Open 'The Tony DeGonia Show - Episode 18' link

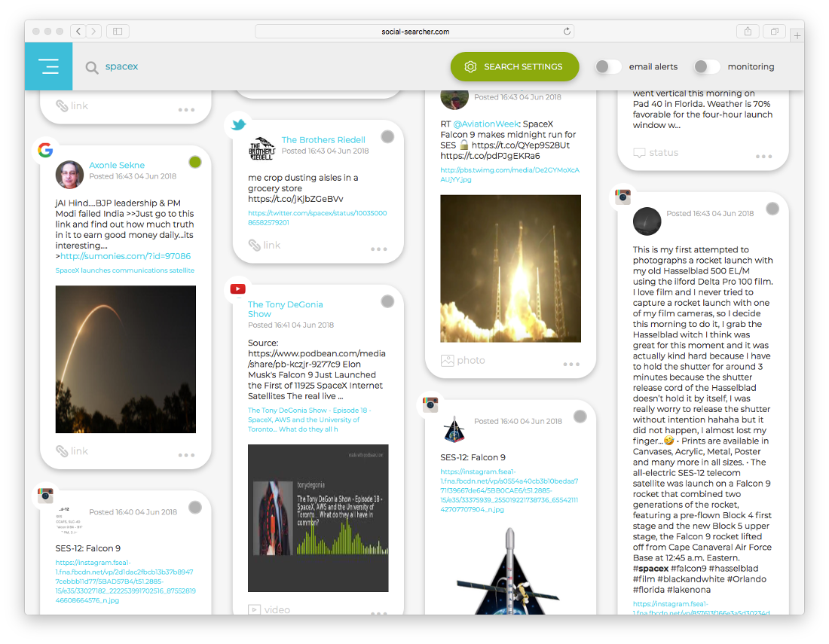[309, 420]
